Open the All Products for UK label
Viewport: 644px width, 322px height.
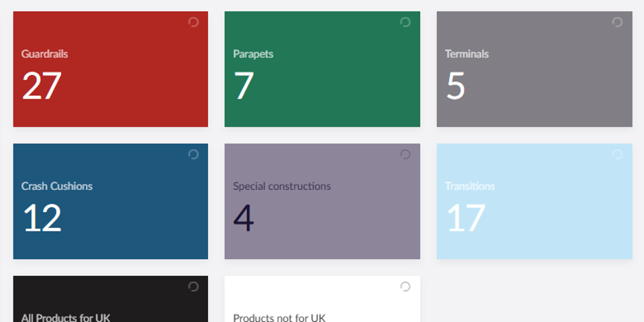66,317
